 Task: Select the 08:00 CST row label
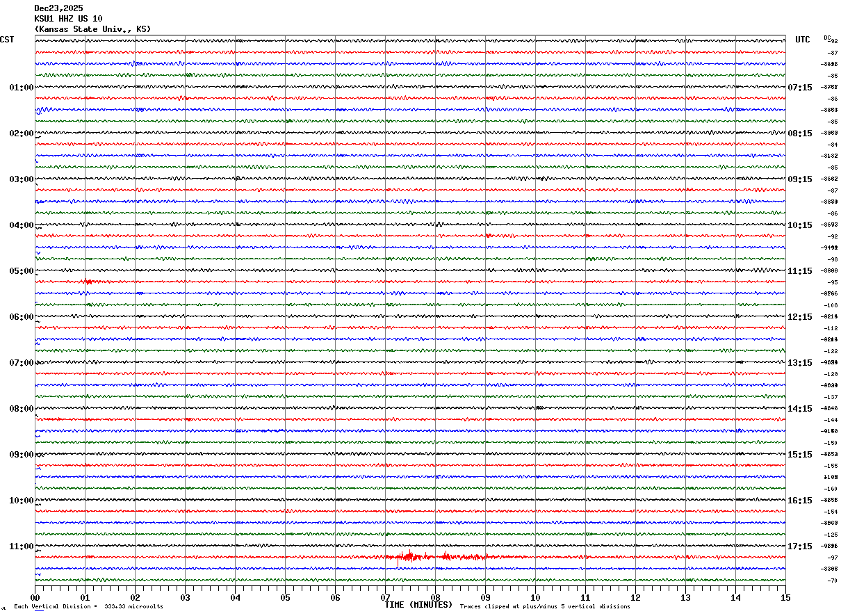pos(21,409)
